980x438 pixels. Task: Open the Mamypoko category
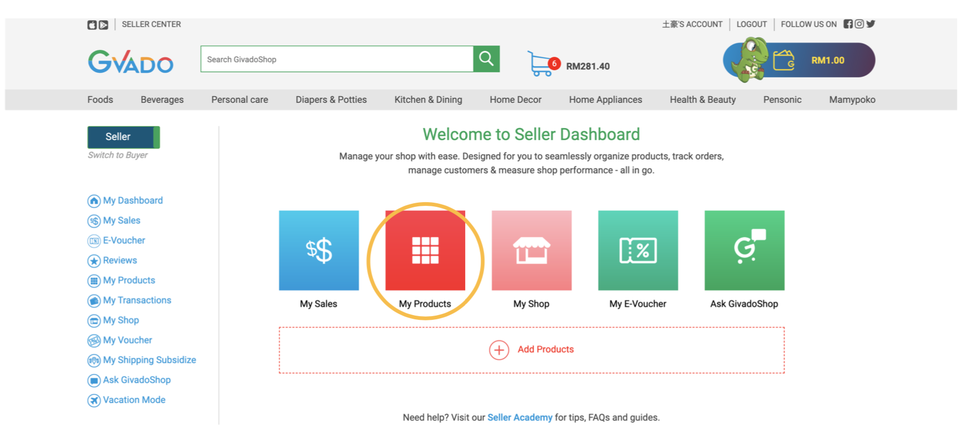(852, 100)
